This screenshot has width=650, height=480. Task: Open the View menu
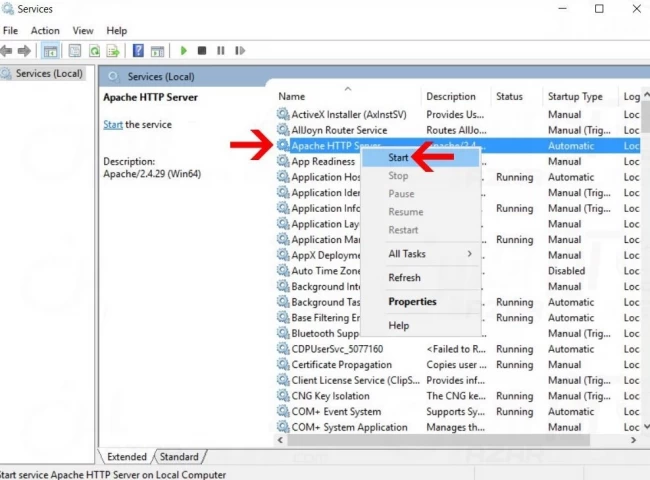(83, 31)
